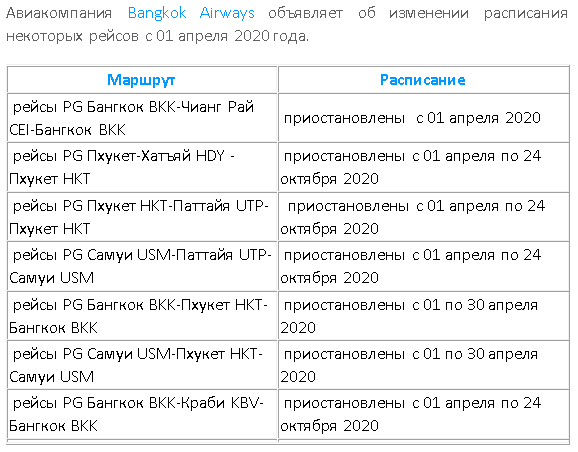Click schedule cell for Хатъяй HDY flights
The image size is (578, 452).
(x=423, y=167)
